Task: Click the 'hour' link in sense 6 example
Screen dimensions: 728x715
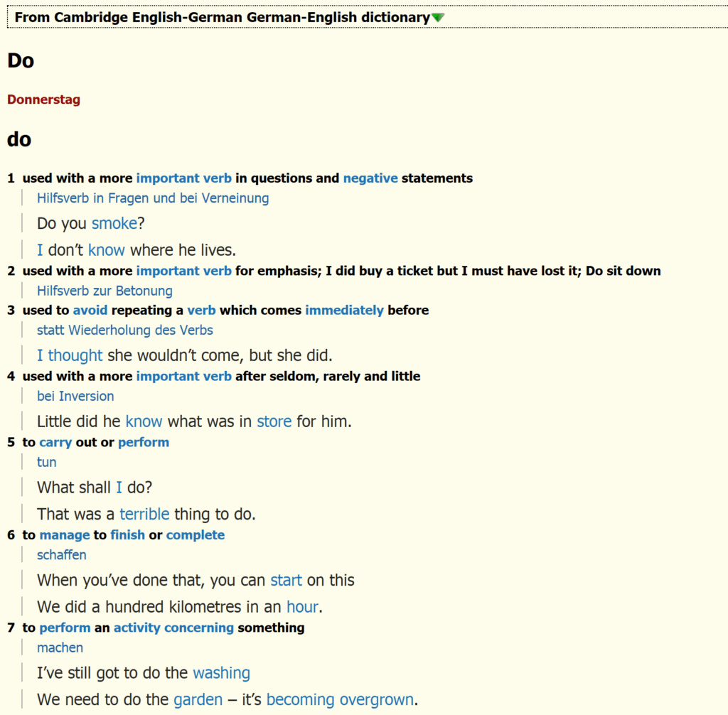Action: [x=302, y=606]
